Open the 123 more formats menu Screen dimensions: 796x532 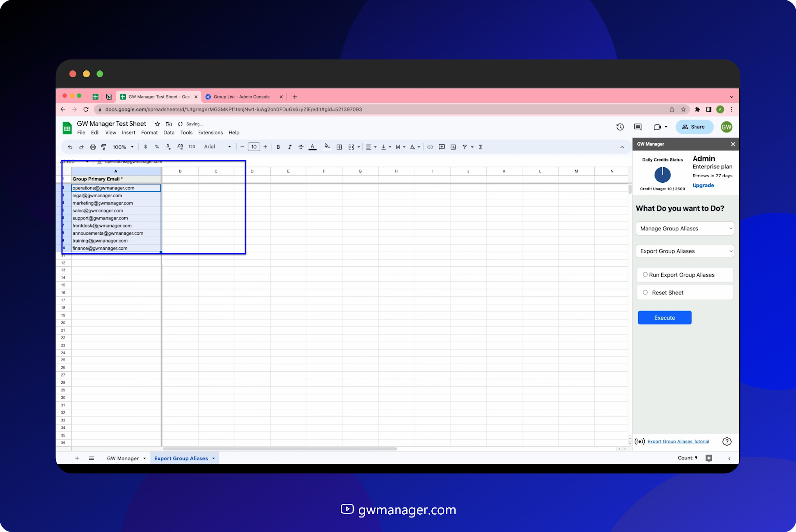coord(192,147)
